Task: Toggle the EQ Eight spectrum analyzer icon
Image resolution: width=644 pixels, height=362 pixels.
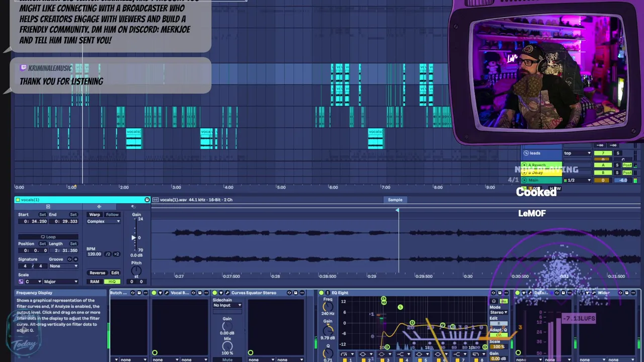Action: coord(504,301)
